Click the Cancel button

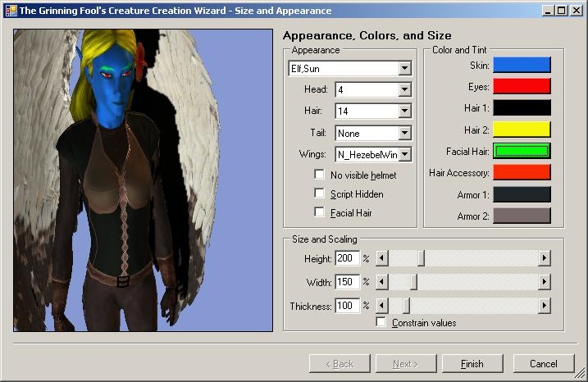(x=543, y=363)
